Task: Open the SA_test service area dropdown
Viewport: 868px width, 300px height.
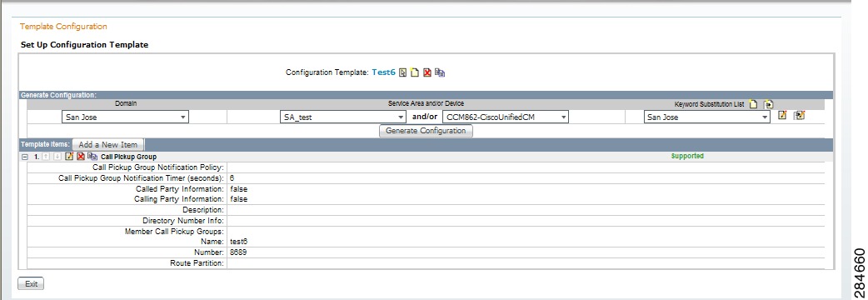Action: point(342,117)
